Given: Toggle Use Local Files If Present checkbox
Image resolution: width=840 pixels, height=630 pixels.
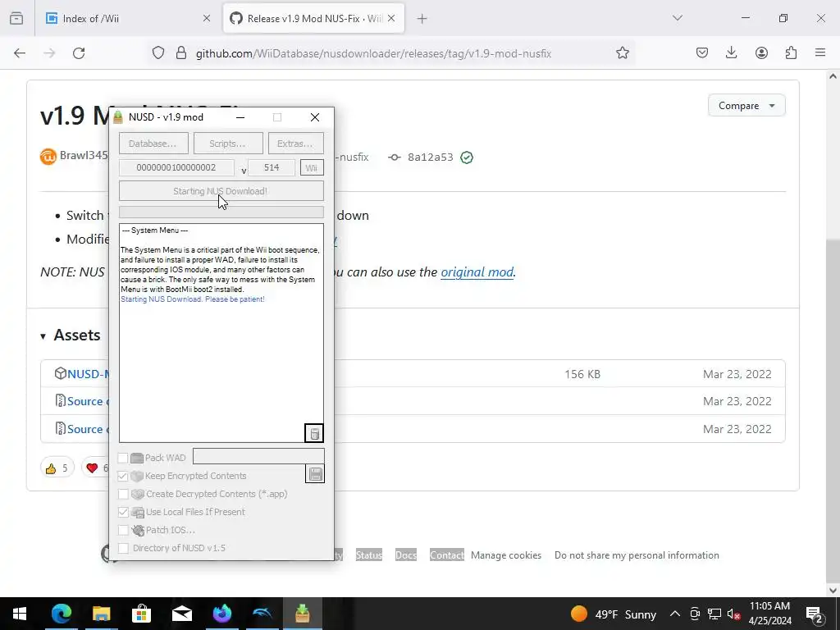Looking at the screenshot, I should (123, 512).
